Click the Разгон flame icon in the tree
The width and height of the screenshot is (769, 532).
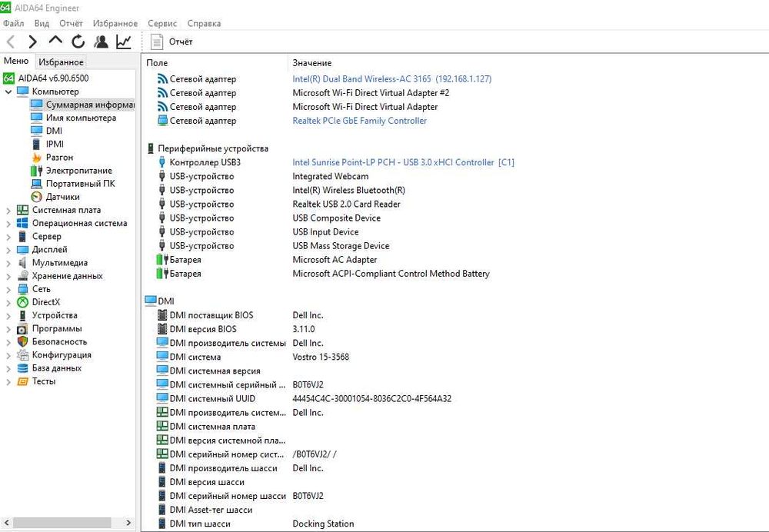coord(36,158)
